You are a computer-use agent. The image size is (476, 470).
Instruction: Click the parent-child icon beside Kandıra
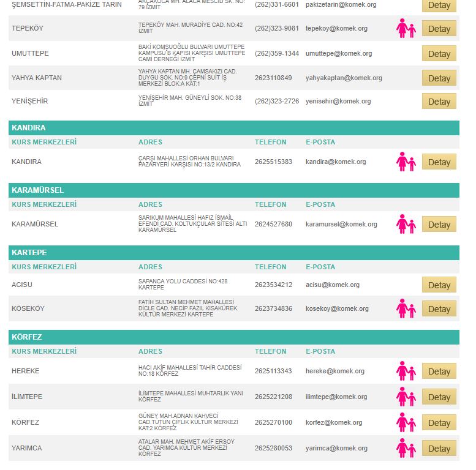click(x=406, y=162)
